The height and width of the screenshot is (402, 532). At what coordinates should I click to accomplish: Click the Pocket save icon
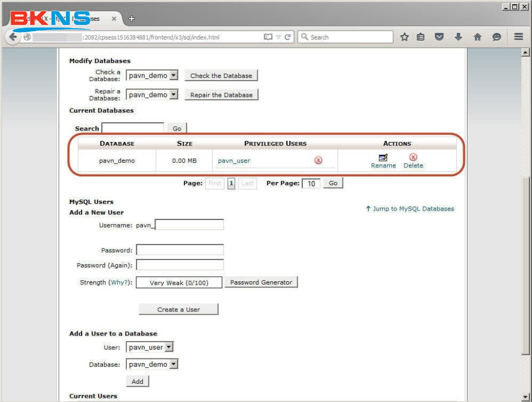coord(440,37)
